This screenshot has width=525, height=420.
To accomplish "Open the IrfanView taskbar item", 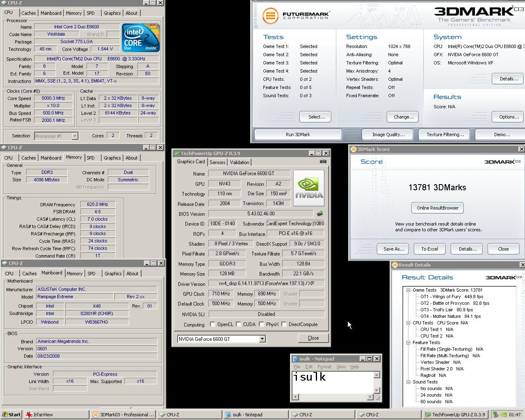I will [57, 415].
